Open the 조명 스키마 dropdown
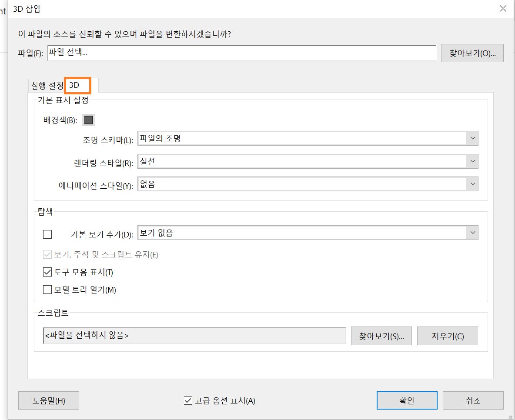 (x=473, y=138)
